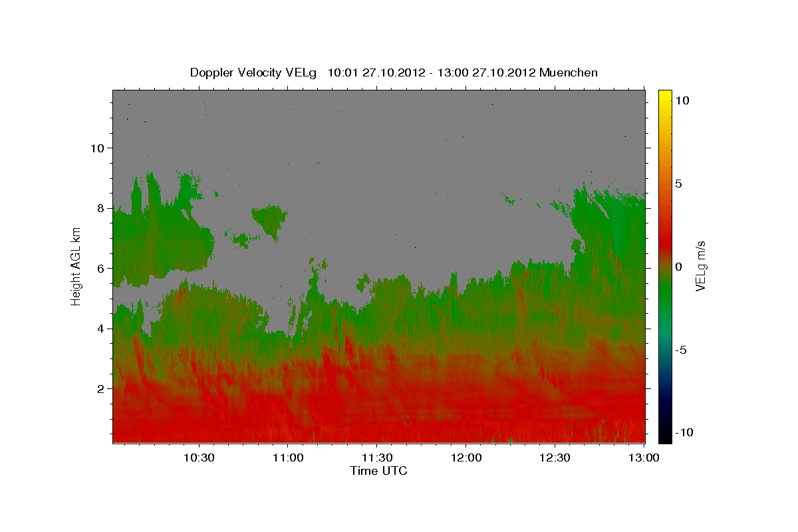Click the yellow top of the colorbar
The image size is (798, 532).
pyautogui.click(x=665, y=96)
